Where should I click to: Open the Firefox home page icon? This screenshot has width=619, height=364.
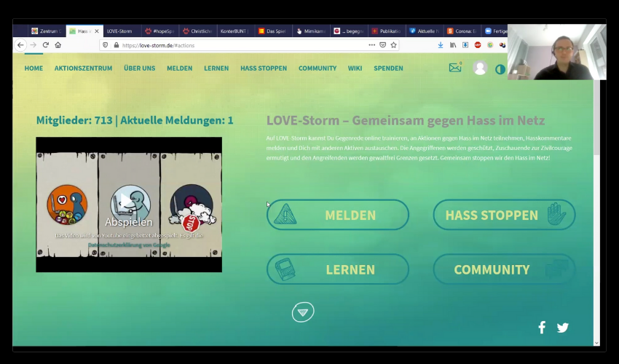pyautogui.click(x=58, y=45)
